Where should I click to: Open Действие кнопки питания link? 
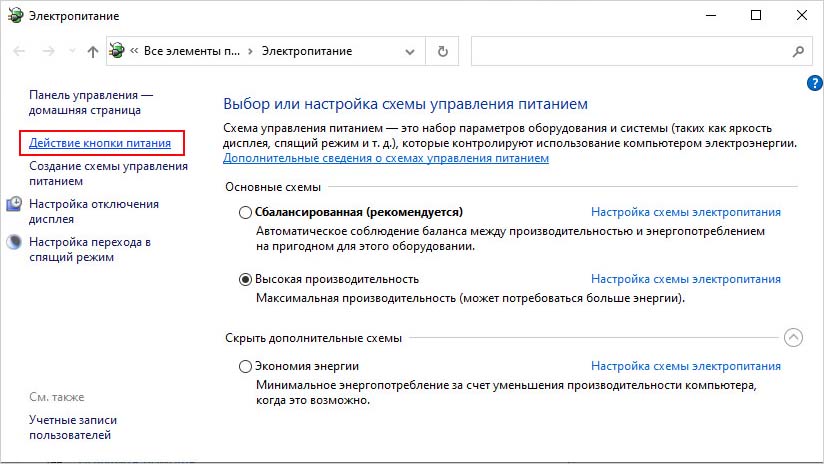pyautogui.click(x=100, y=144)
